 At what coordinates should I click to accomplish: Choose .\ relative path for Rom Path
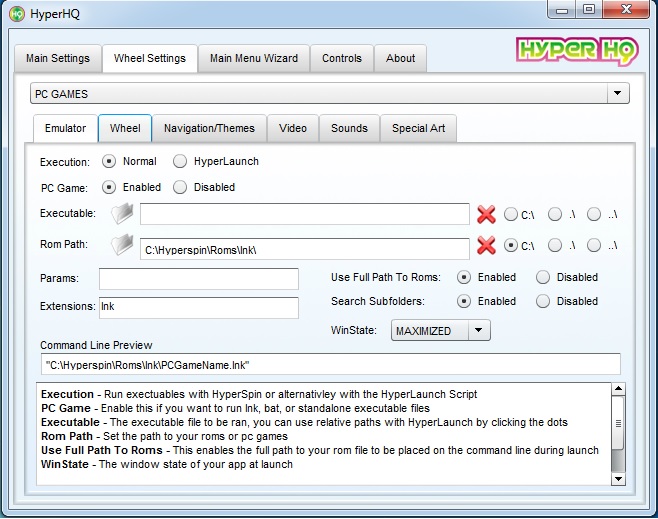tap(555, 245)
